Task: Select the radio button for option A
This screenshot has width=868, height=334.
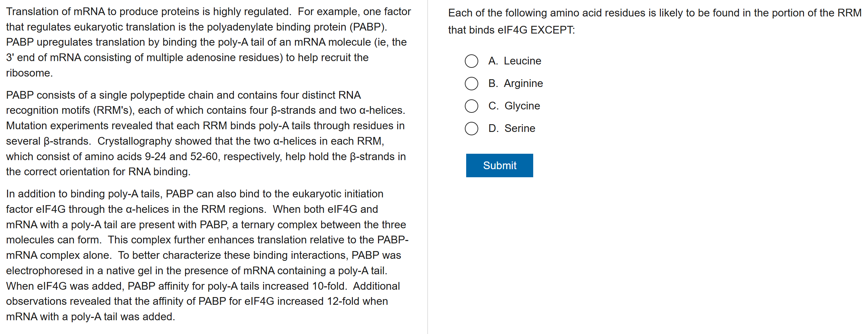Action: click(x=471, y=61)
